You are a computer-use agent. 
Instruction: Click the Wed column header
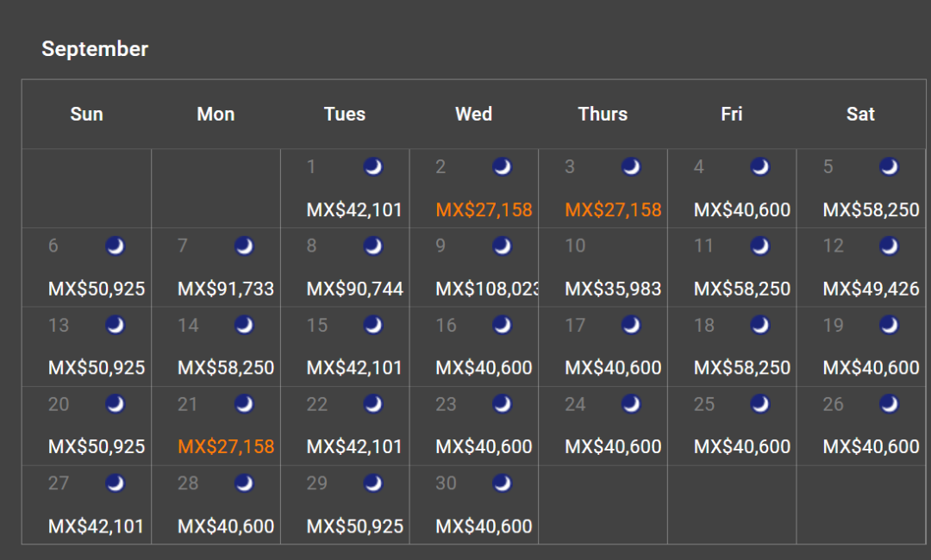(x=473, y=114)
